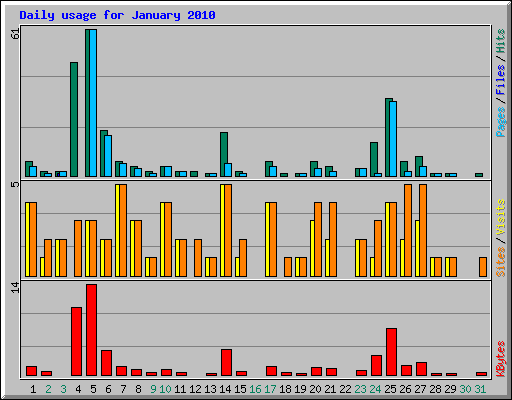Click the 'Sites' legend label
This screenshot has height=400, width=512.
tap(500, 262)
